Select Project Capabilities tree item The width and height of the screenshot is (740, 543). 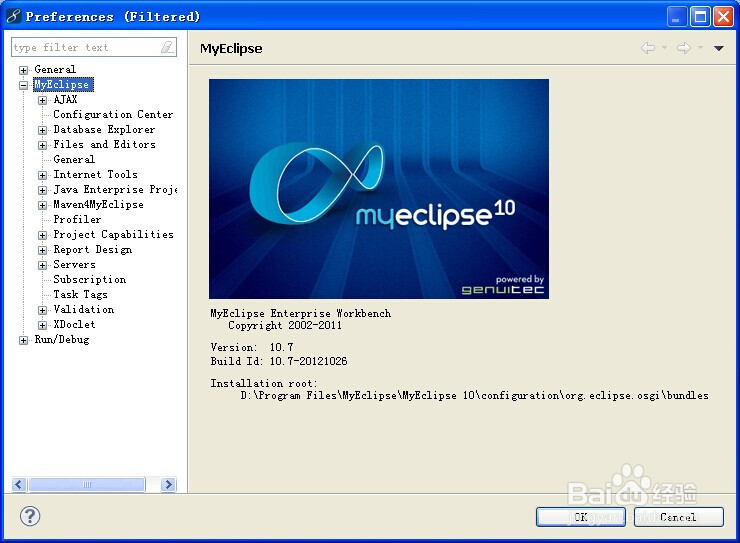113,234
